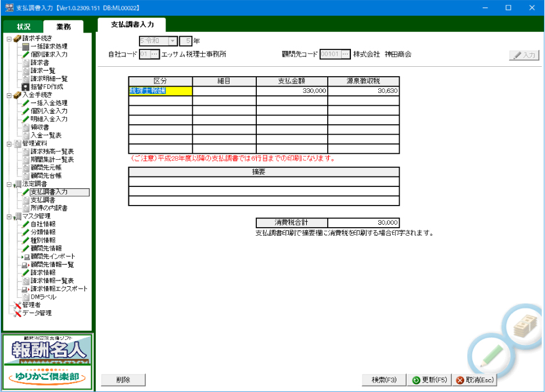Screen dimensions: 545x392
Task: Open 一括請求処理 in the sidebar tree
Action: (x=49, y=46)
